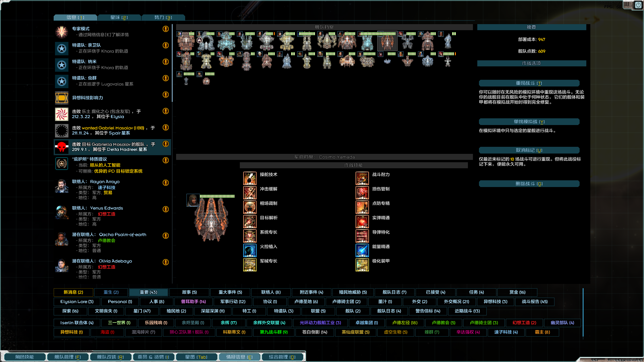Filter by 战斗报告 (45) tag

pos(535,302)
